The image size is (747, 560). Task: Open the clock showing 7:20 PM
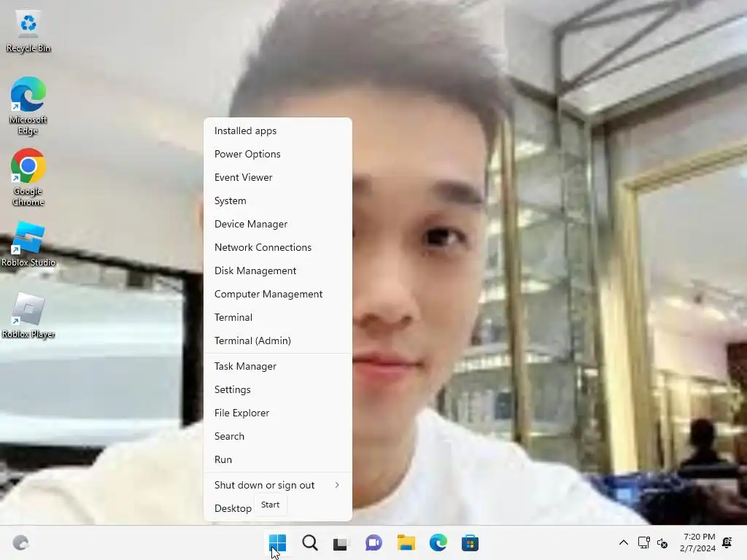698,542
